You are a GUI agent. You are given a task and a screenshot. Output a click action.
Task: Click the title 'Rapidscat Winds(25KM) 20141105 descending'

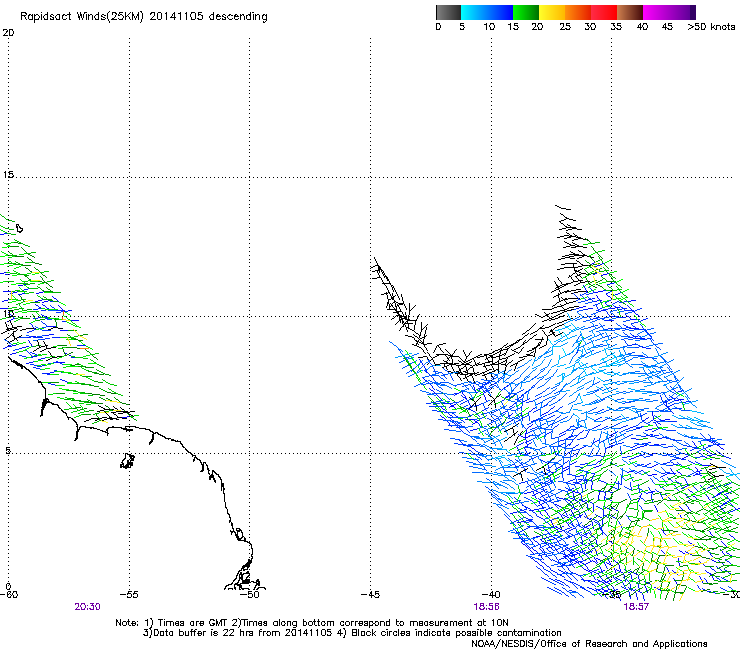143,17
